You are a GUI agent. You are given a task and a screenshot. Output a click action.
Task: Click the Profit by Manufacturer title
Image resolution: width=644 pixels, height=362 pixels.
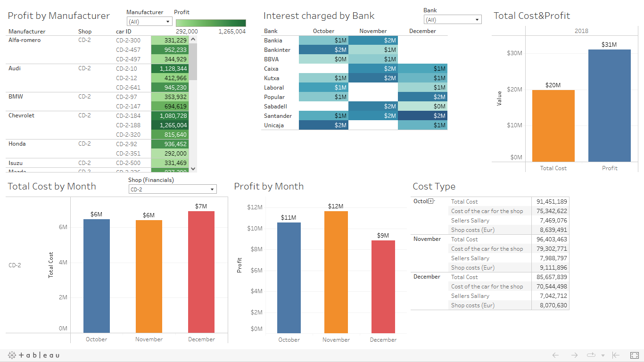click(58, 16)
